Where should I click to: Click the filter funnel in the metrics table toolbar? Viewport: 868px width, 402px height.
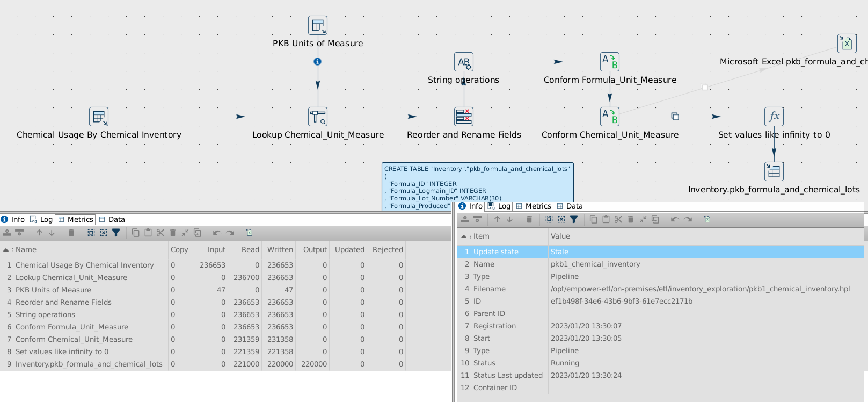[116, 233]
